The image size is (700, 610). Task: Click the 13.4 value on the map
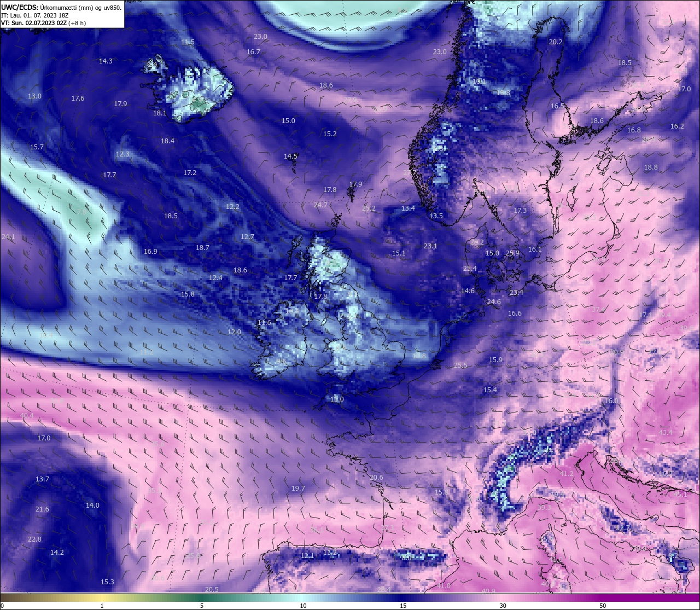coord(408,208)
